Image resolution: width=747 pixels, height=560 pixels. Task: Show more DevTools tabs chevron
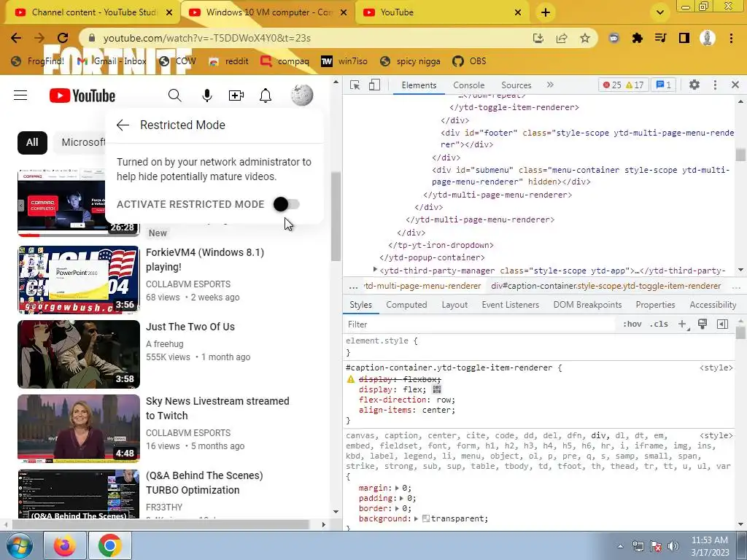(550, 85)
